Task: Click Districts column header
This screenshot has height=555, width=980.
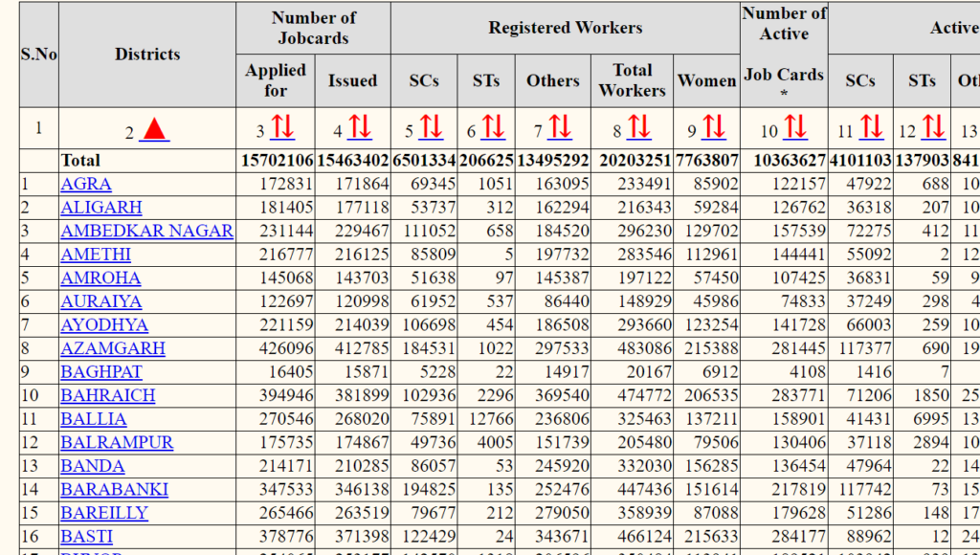Action: pos(147,55)
